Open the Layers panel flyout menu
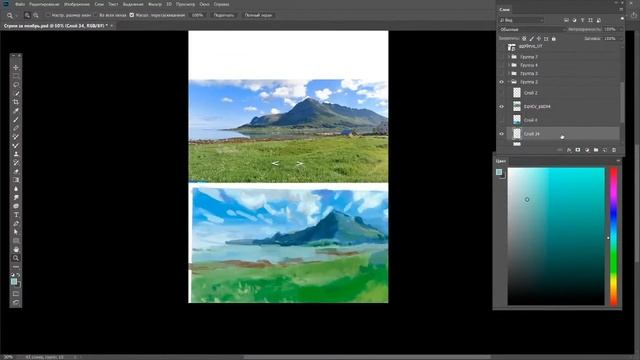The height and width of the screenshot is (360, 640). click(x=621, y=9)
